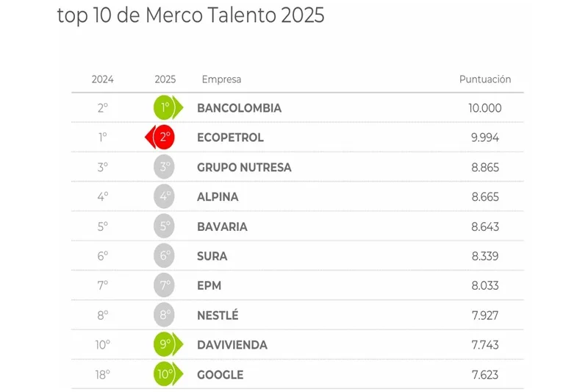Select the GOOGLE company name

(x=220, y=374)
